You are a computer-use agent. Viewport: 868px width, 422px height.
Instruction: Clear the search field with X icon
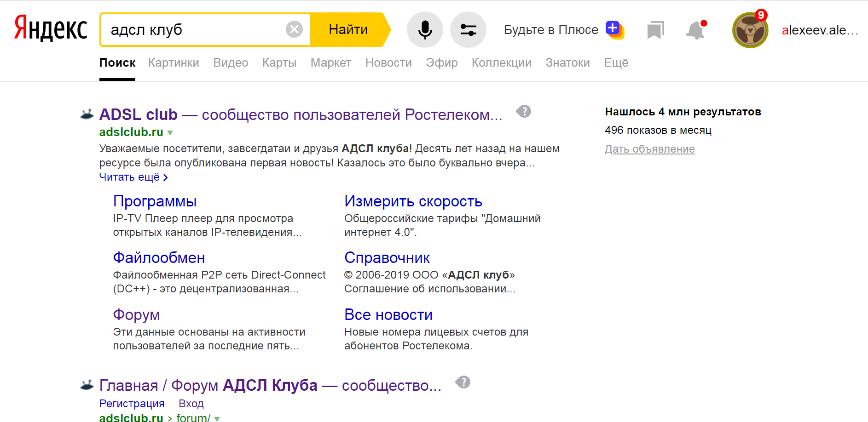[294, 29]
